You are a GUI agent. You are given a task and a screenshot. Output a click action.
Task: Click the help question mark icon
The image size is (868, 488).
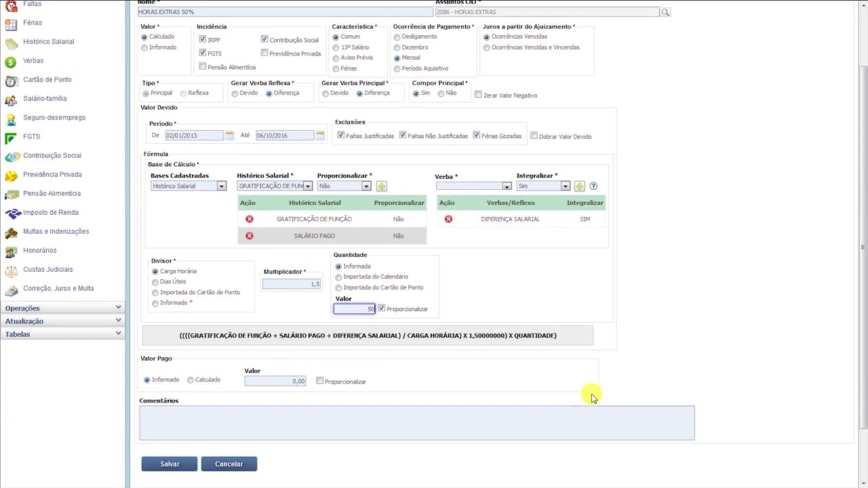tap(593, 186)
